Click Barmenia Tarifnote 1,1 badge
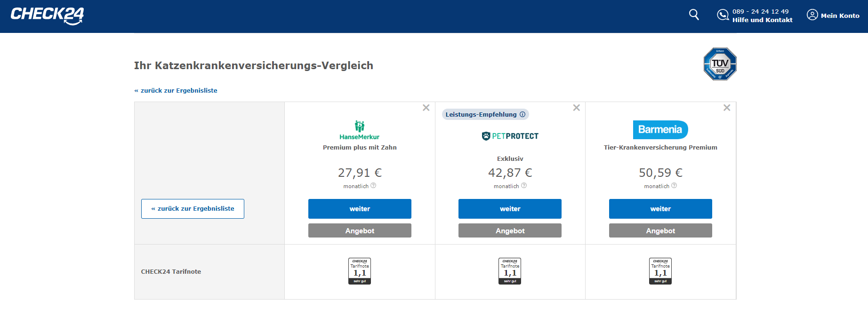Viewport: 868px width, 309px height. coord(660,271)
